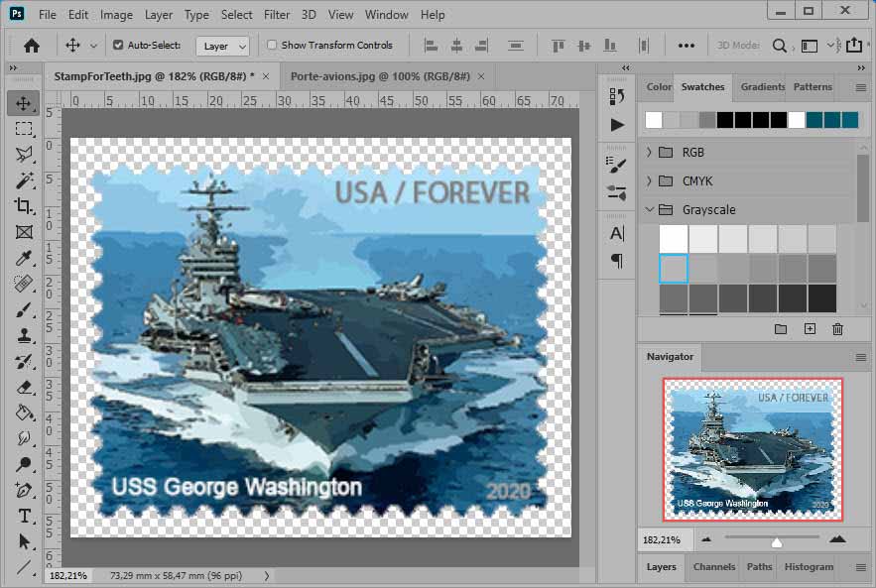Viewport: 876px width, 588px height.
Task: Select the Move tool in the toolbox
Action: click(x=24, y=103)
